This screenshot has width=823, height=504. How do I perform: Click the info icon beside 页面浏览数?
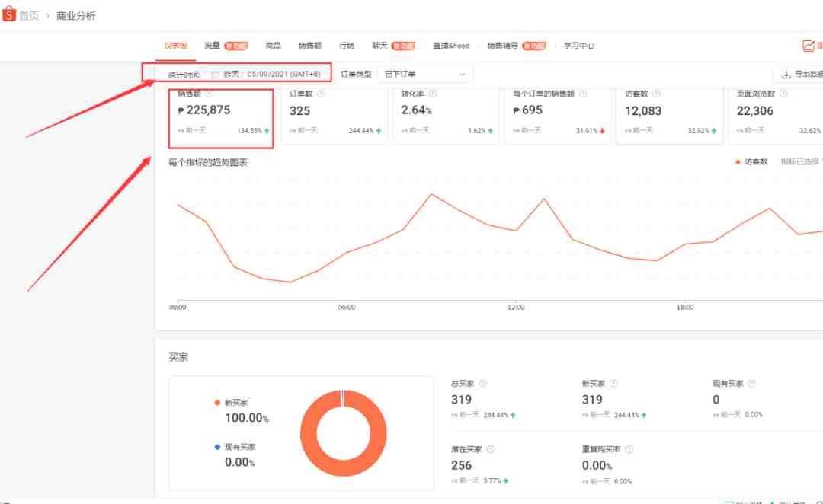[783, 94]
